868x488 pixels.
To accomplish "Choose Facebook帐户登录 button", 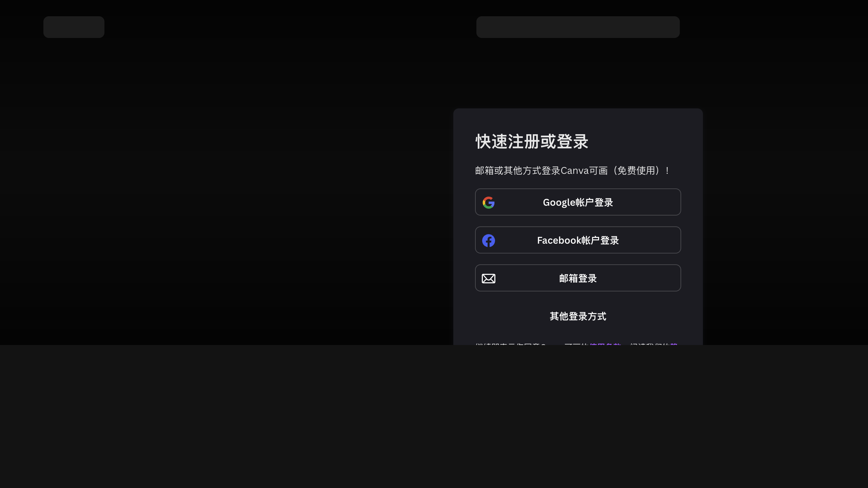I will click(x=578, y=240).
